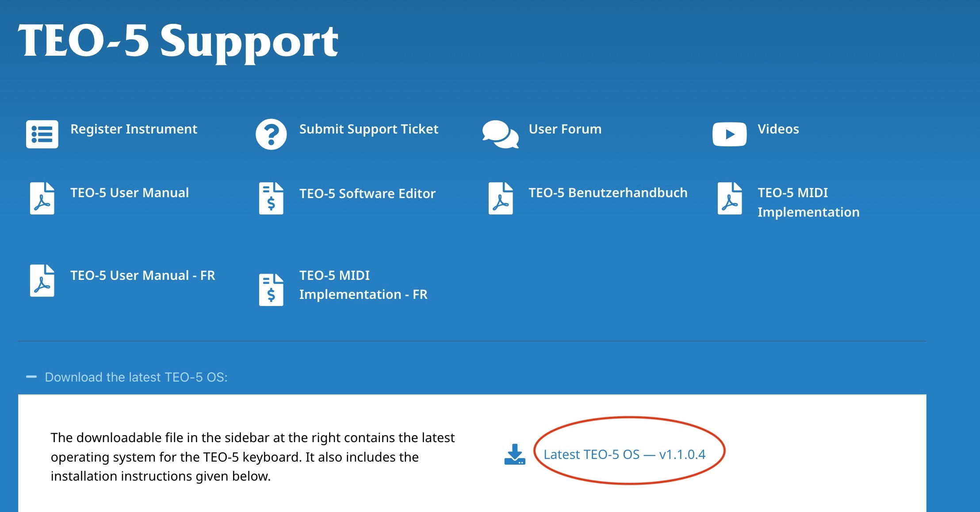This screenshot has width=980, height=512.
Task: Go to the User Forum link
Action: (x=565, y=129)
